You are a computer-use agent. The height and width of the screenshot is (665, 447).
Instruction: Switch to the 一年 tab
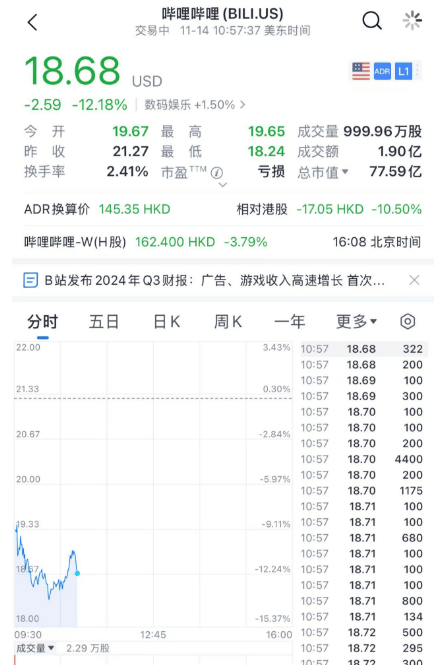[x=290, y=321]
